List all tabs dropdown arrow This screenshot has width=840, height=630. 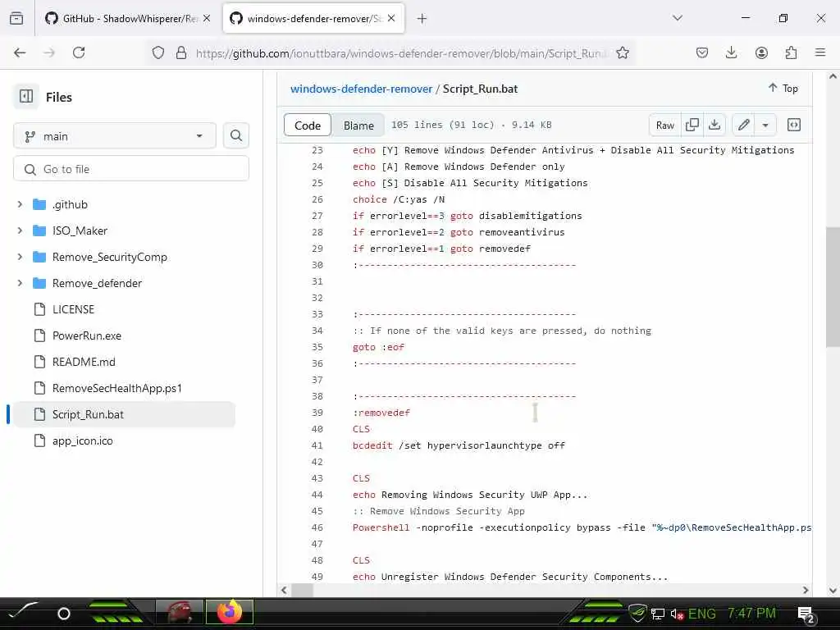(x=677, y=18)
